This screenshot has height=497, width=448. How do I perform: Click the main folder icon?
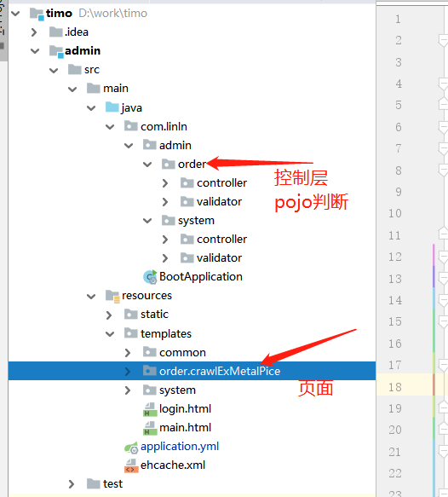tap(94, 88)
